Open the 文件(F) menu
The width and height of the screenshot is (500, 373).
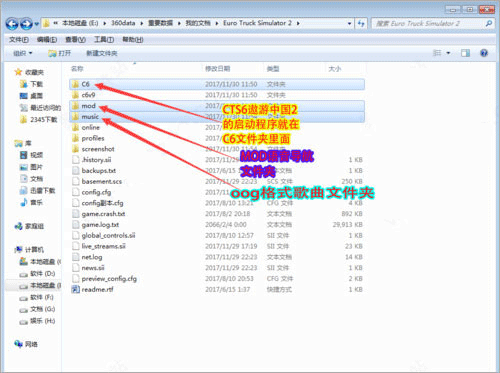point(18,40)
